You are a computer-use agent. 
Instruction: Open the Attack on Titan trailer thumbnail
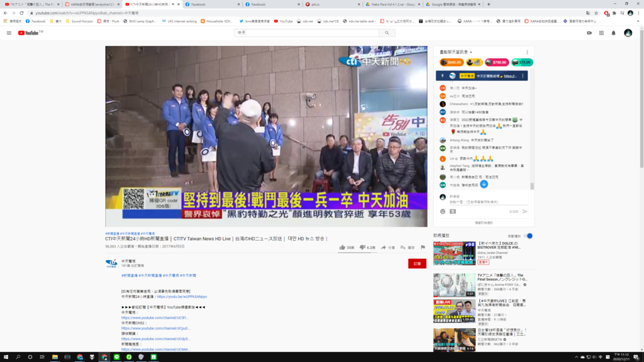point(454,285)
